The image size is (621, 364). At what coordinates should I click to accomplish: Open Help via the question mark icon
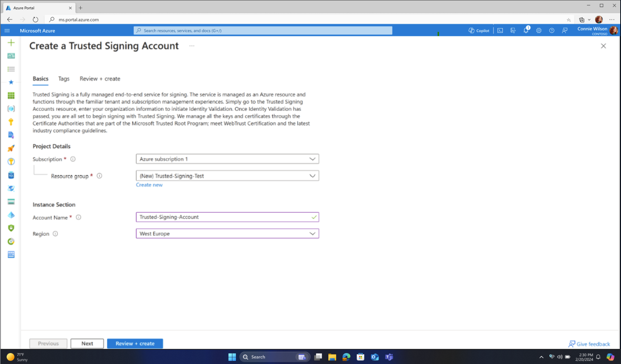click(x=552, y=30)
